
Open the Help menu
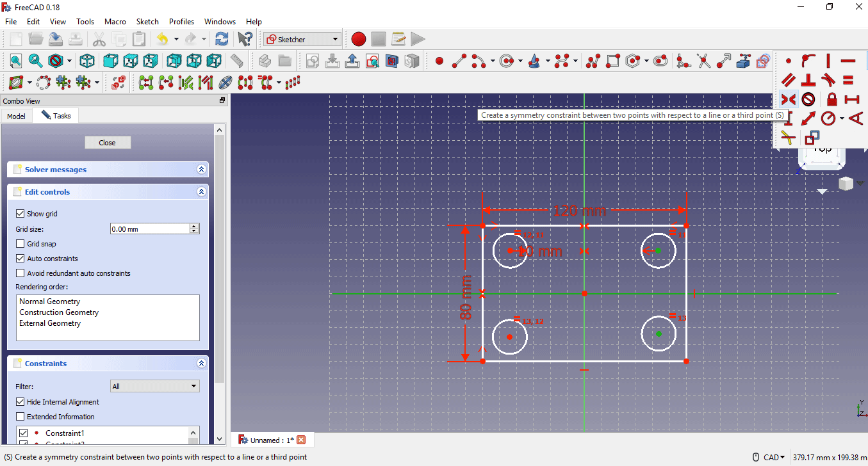click(x=254, y=22)
